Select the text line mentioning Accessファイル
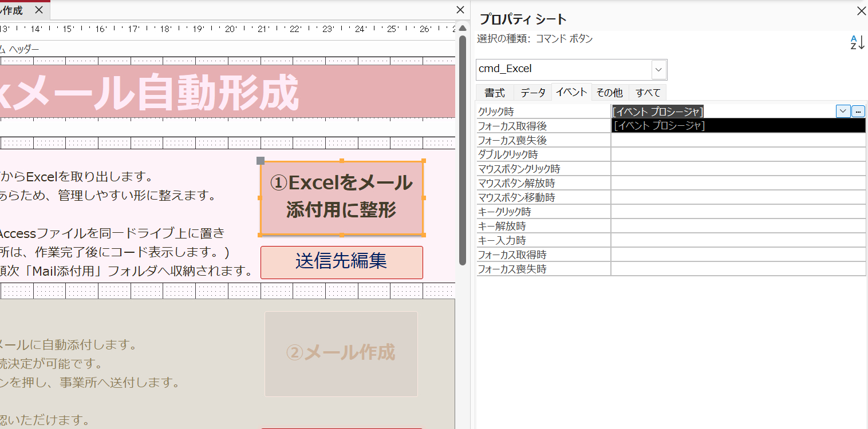Image resolution: width=868 pixels, height=429 pixels. (x=112, y=233)
